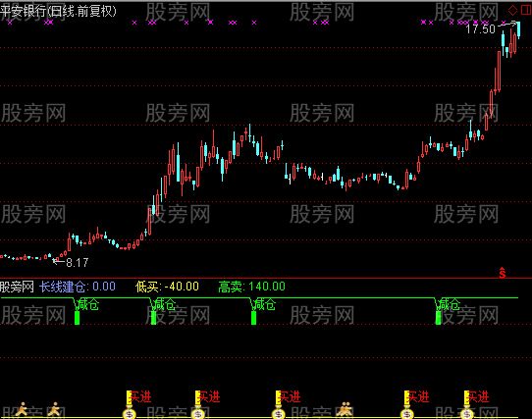
Task: Click the rightmost green 减仓 text label
Action: 450,304
